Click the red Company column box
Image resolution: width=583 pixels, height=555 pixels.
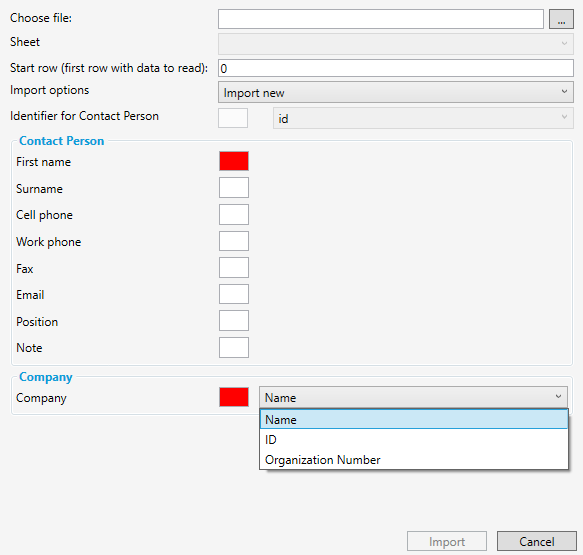point(234,397)
